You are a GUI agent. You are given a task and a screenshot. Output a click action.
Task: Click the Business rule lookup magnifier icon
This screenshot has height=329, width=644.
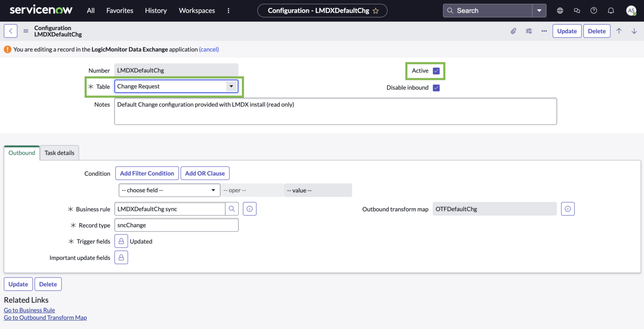pos(232,209)
